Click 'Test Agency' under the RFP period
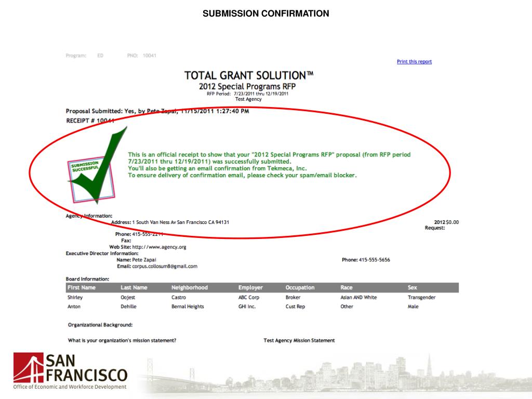The image size is (532, 399). pos(248,99)
